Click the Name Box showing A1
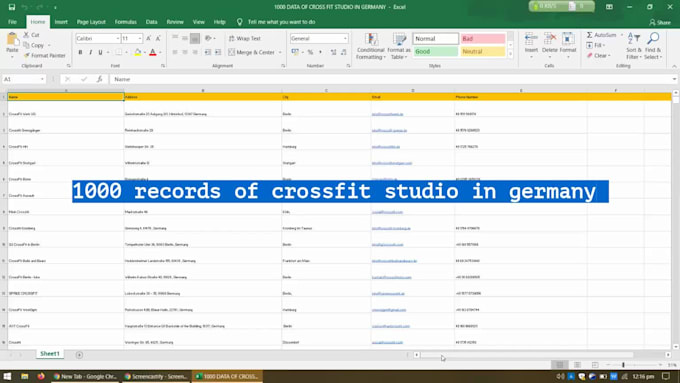Viewport: 680px width, 383px height. (x=23, y=79)
